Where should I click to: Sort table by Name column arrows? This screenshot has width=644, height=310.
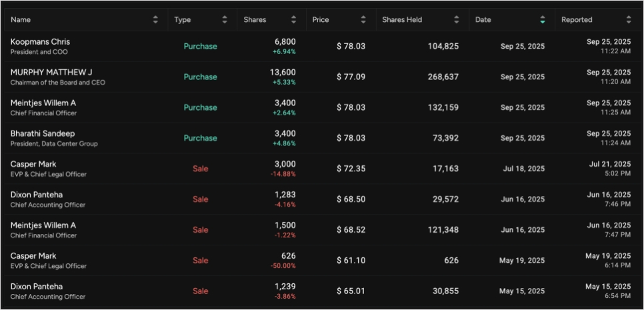155,20
